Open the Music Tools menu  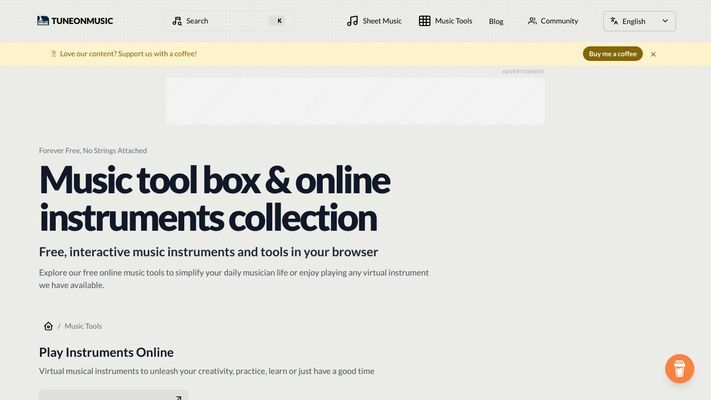pos(453,21)
